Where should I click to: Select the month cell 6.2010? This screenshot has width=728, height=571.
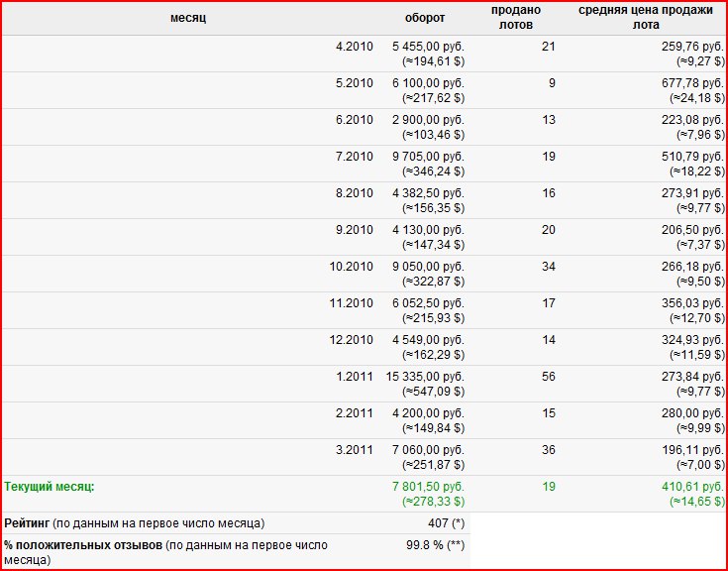point(355,120)
